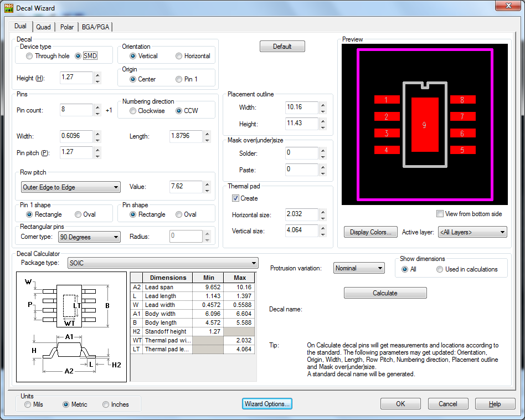This screenshot has height=420, width=525.
Task: Increase the pin Length with up arrow
Action: (x=207, y=134)
